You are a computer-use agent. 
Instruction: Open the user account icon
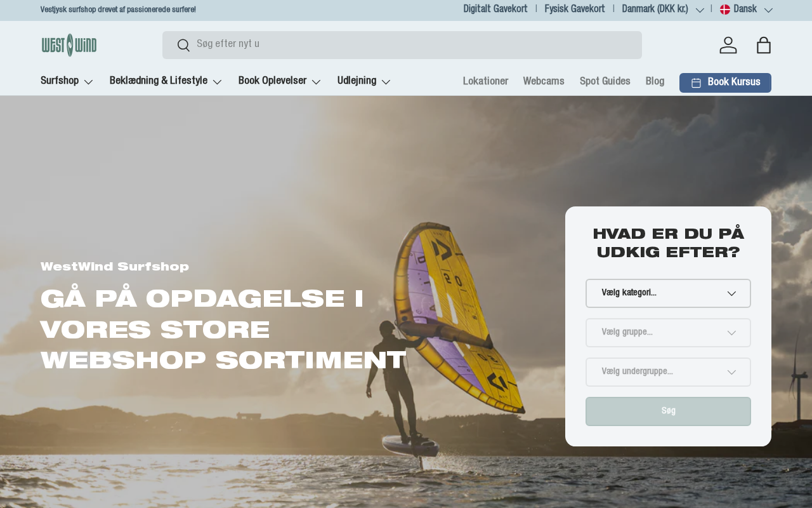[728, 45]
